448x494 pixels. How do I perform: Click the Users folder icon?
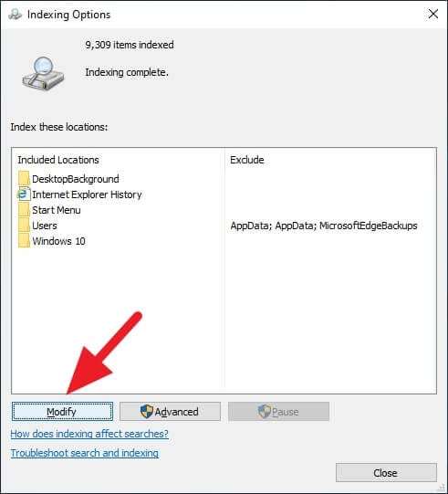pos(24,226)
